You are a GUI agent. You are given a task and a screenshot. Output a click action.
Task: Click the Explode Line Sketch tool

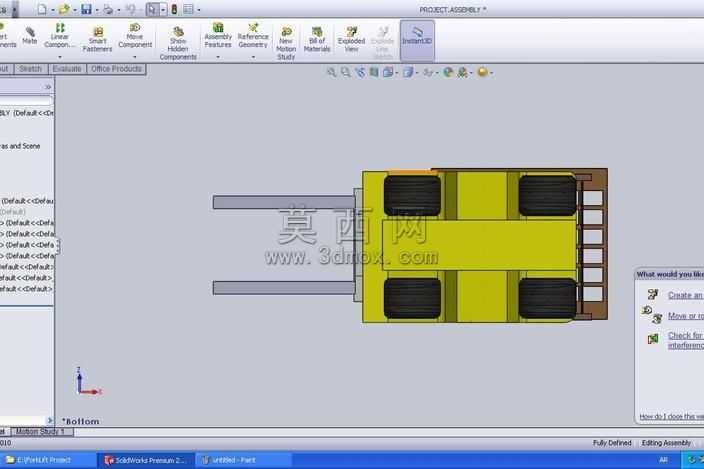383,43
